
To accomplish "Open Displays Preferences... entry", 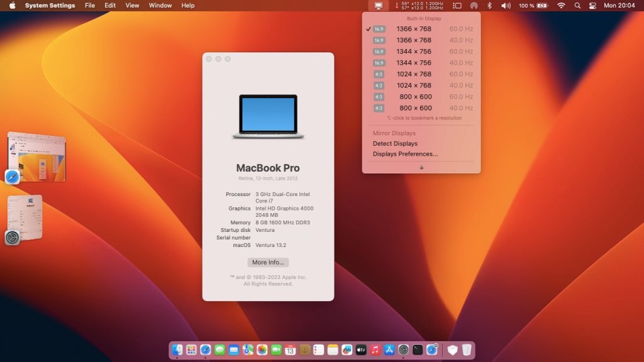I will [x=405, y=154].
